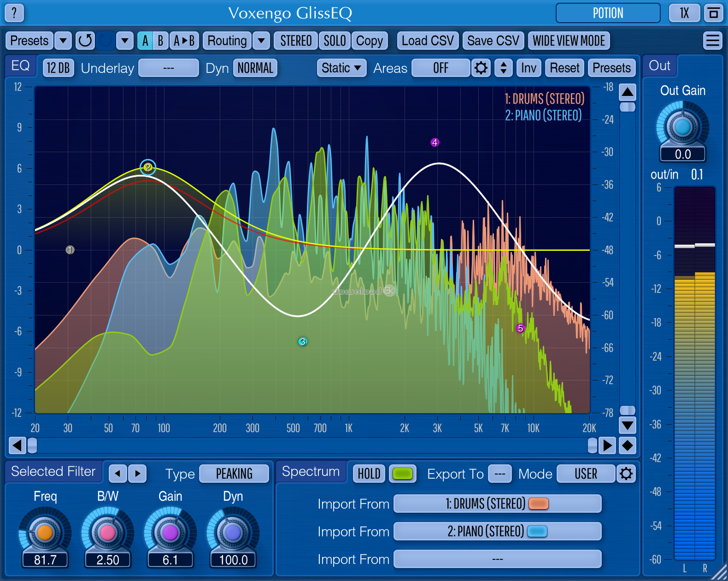Switch to the B state
Viewport: 728px width, 581px height.
tap(160, 41)
